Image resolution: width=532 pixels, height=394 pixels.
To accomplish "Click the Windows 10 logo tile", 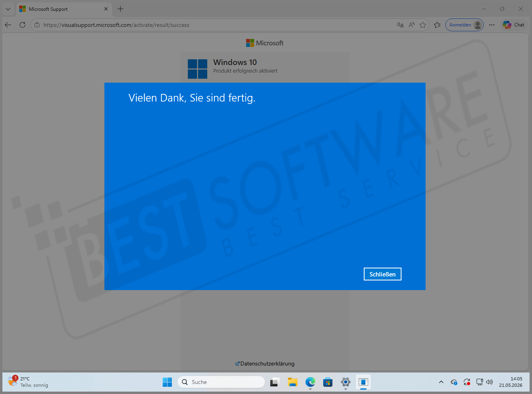I will tap(198, 69).
